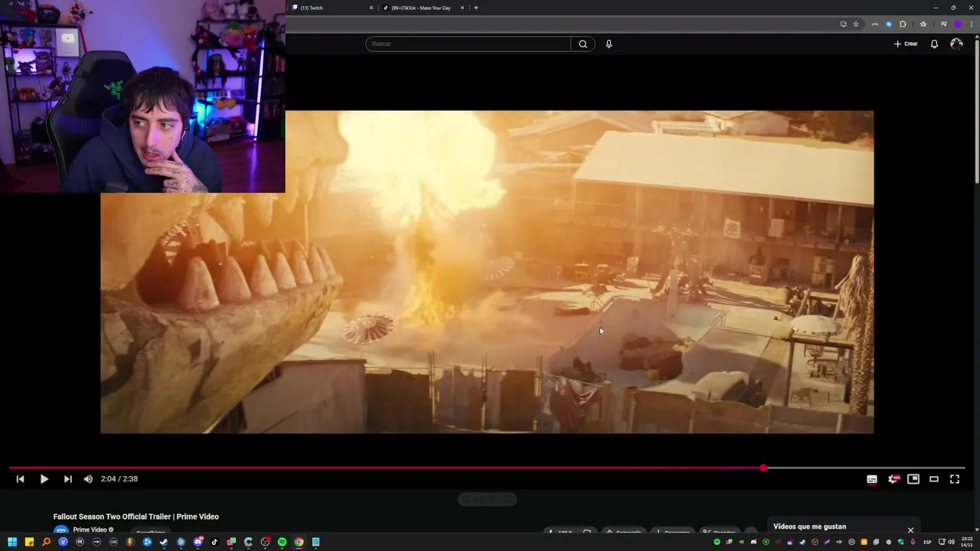Open the Chrome three-dot menu

972,24
